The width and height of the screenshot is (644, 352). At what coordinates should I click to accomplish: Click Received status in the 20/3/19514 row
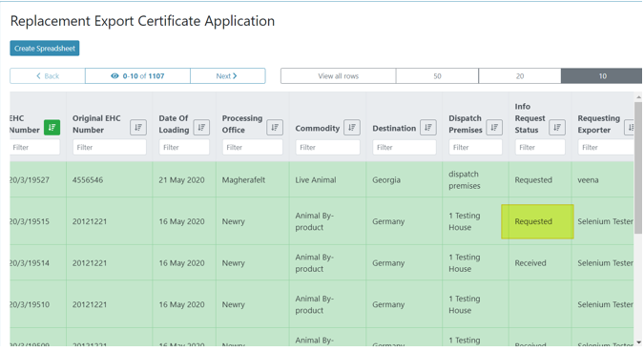pos(530,263)
